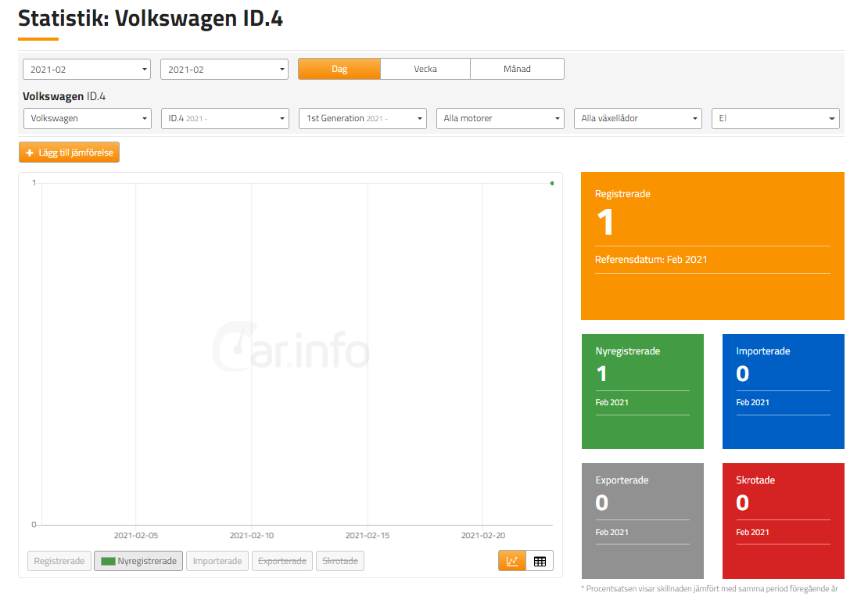Image resolution: width=868 pixels, height=611 pixels.
Task: Select the Månad interval tab
Action: point(517,70)
